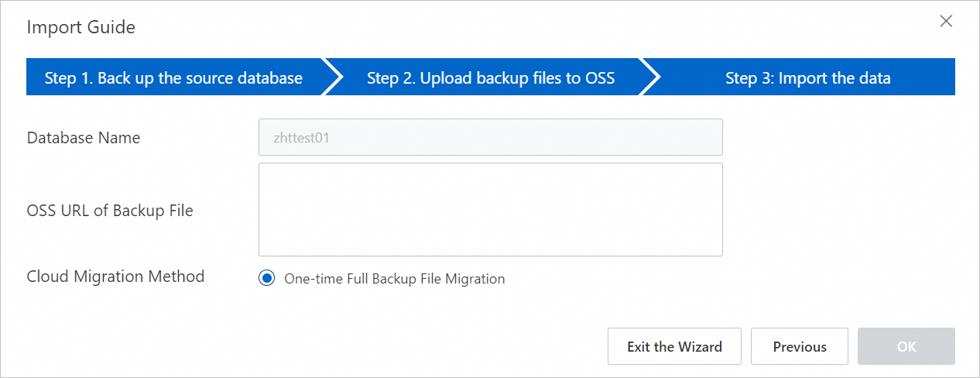Image resolution: width=980 pixels, height=378 pixels.
Task: Close the Import Guide dialog
Action: [946, 22]
